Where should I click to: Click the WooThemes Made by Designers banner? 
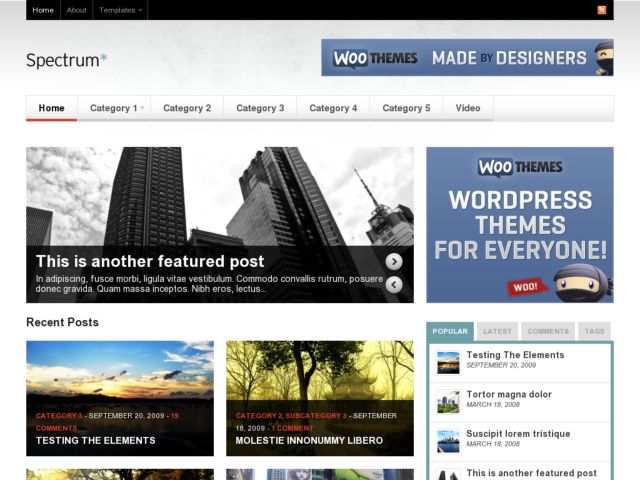pyautogui.click(x=467, y=58)
